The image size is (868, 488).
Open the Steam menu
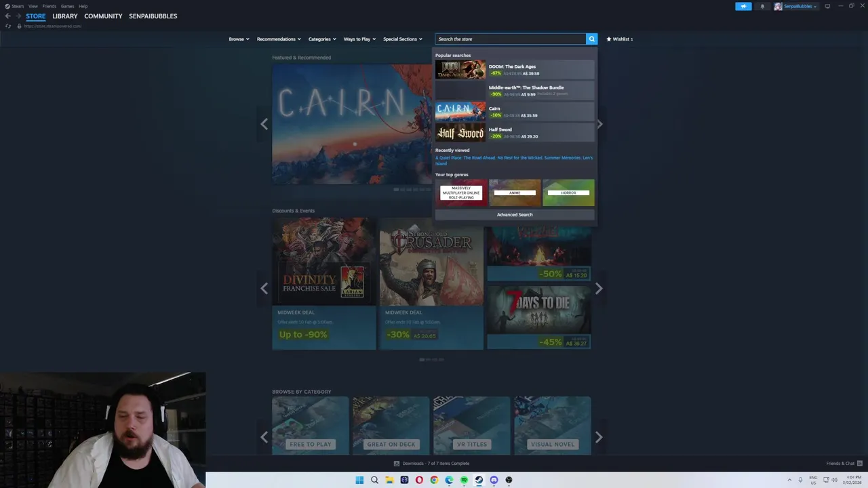(x=18, y=6)
